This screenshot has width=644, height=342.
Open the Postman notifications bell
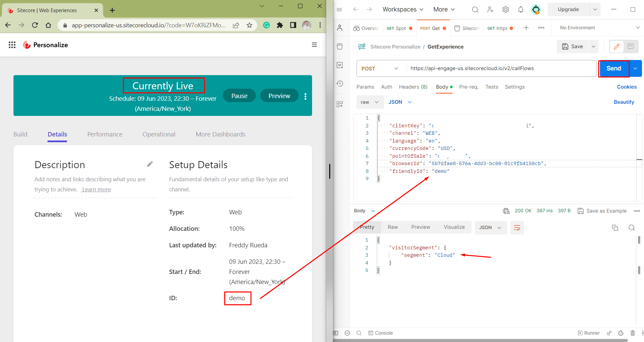click(x=520, y=9)
